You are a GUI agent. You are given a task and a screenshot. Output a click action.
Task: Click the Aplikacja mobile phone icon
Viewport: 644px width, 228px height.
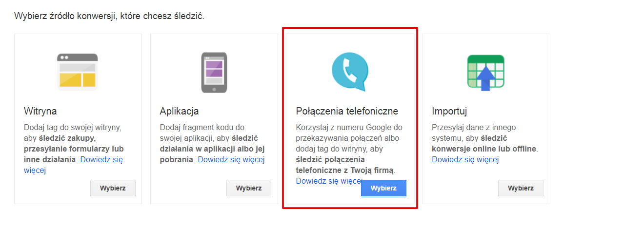pyautogui.click(x=214, y=72)
